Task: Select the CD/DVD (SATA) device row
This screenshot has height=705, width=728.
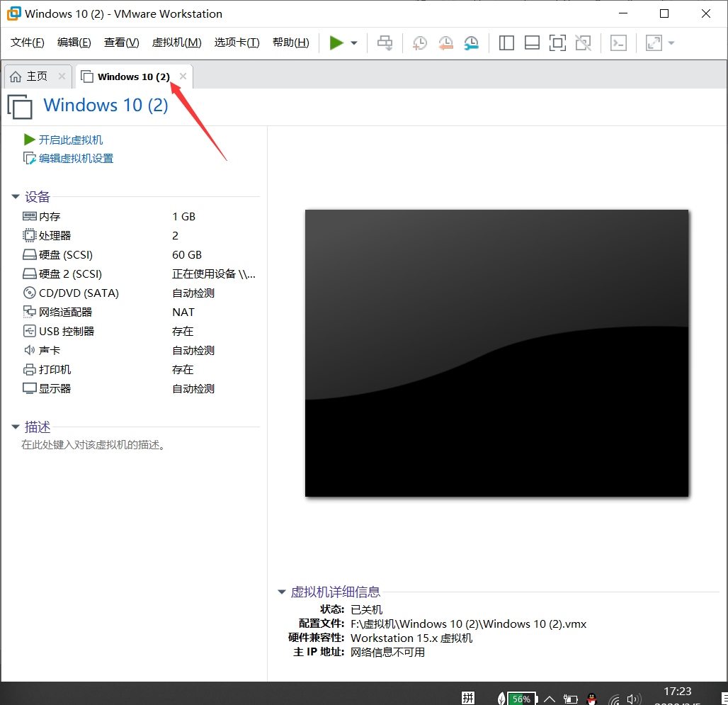Action: tap(140, 293)
